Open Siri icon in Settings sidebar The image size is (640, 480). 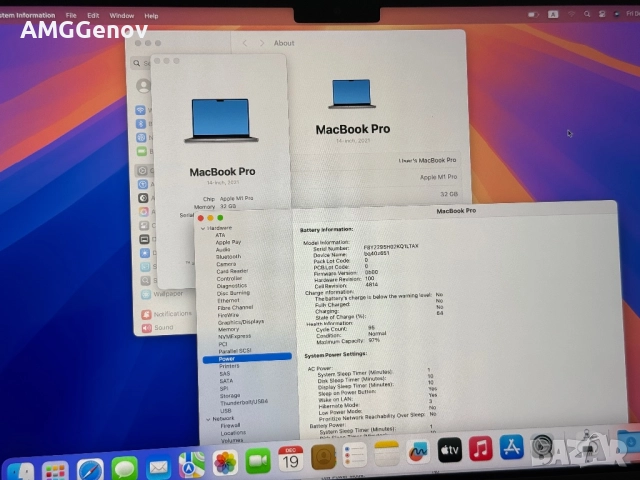[144, 212]
